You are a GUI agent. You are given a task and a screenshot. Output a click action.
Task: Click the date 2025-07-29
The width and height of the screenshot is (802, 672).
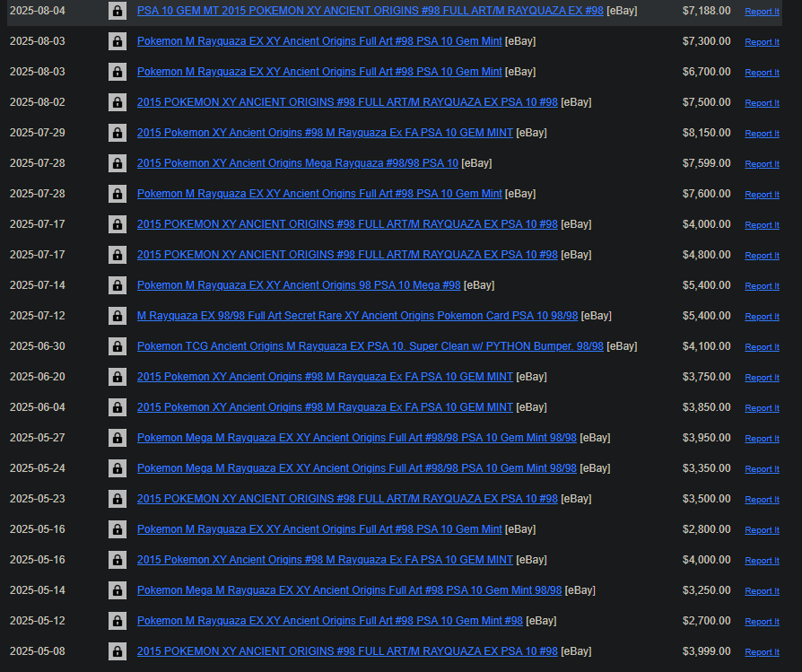(x=38, y=133)
